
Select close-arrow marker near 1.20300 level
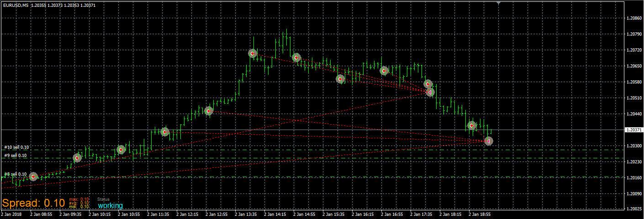[x=488, y=141]
